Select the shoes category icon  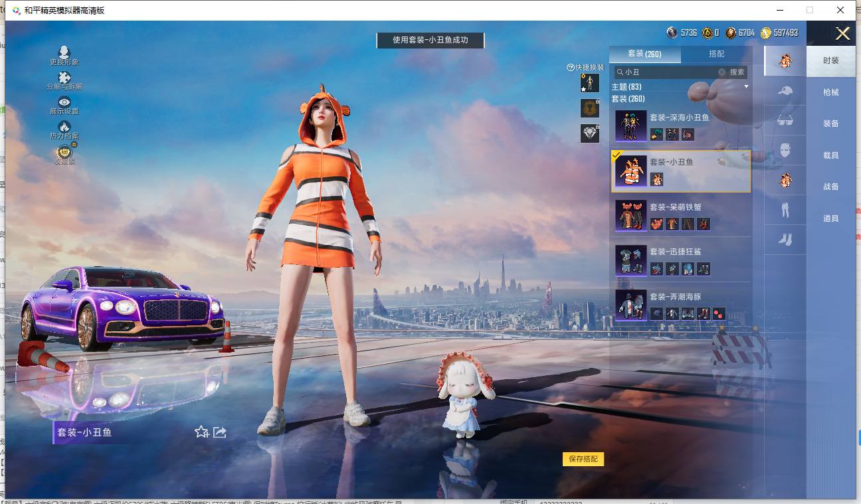(785, 239)
